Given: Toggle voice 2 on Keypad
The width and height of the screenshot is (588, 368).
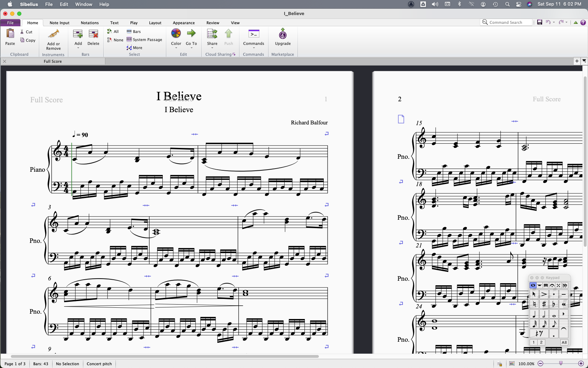Looking at the screenshot, I should 541,342.
